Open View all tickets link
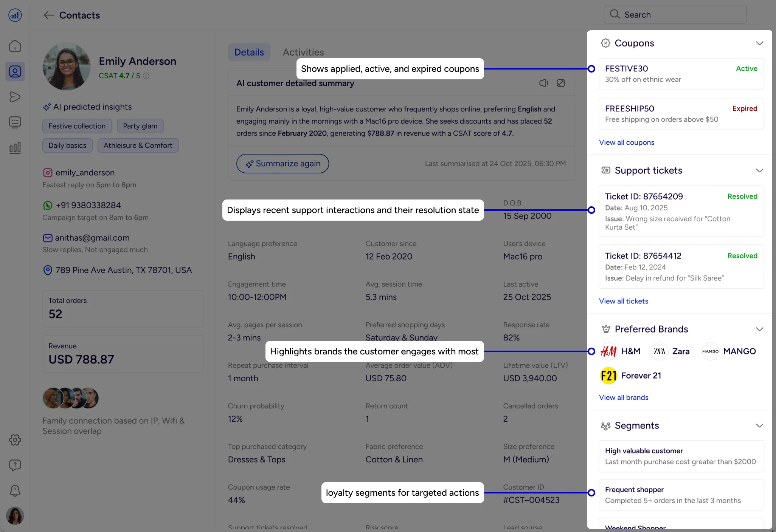 click(623, 301)
